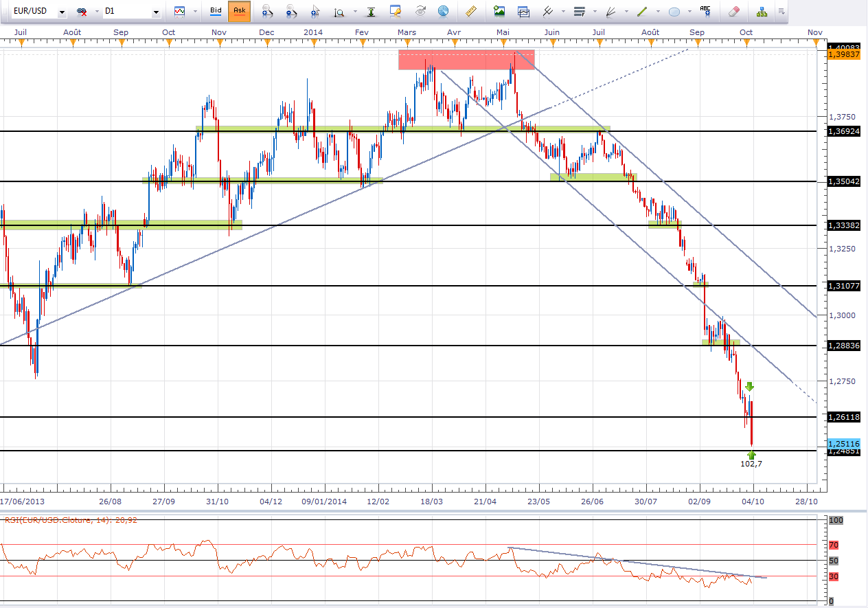Viewport: 868px width, 608px height.
Task: Click the orange 1,39837 price label
Action: click(845, 55)
